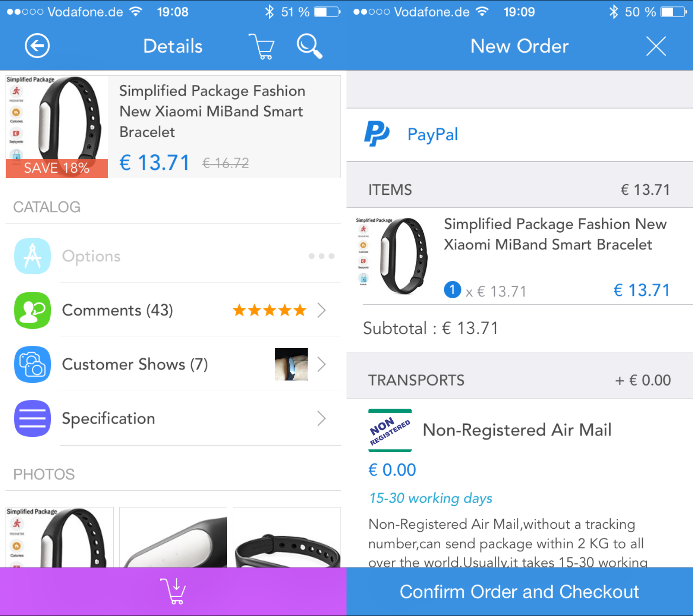
Task: Tap the green Comments icon
Action: [32, 310]
